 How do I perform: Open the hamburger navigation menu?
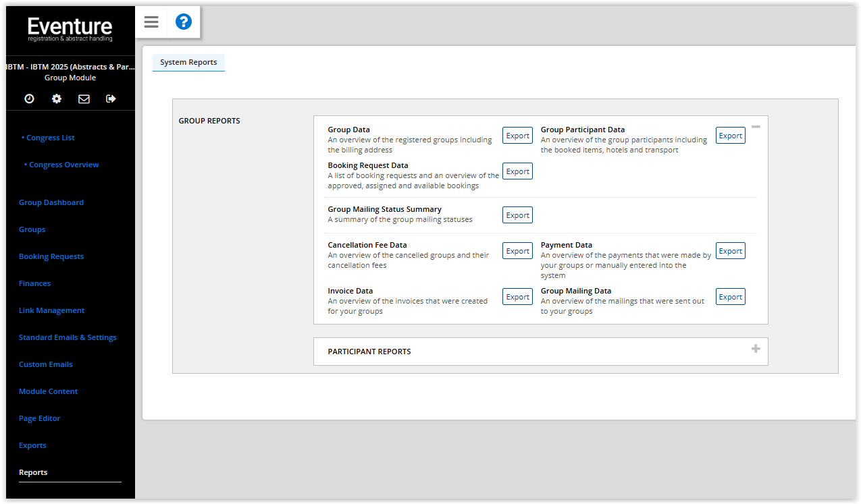point(151,22)
